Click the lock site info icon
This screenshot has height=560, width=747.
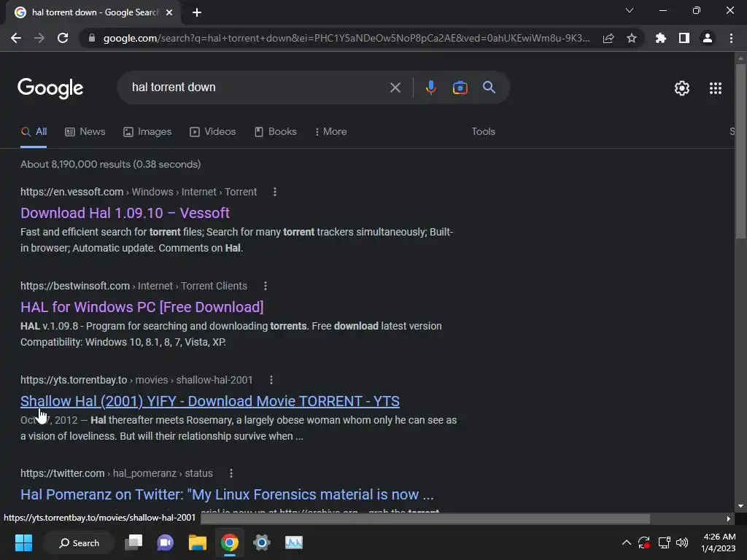(92, 38)
